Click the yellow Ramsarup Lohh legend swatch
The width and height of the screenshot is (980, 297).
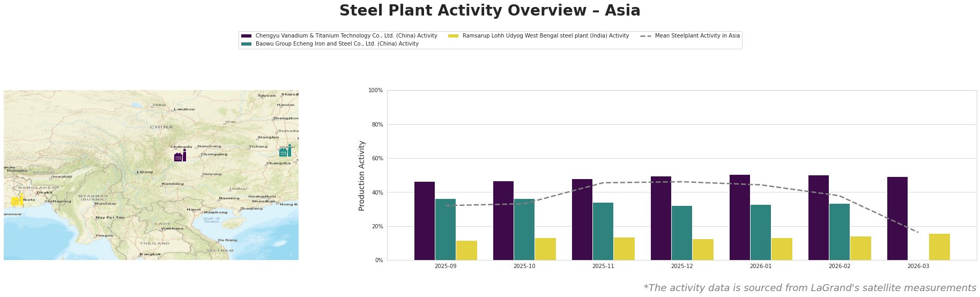click(453, 36)
